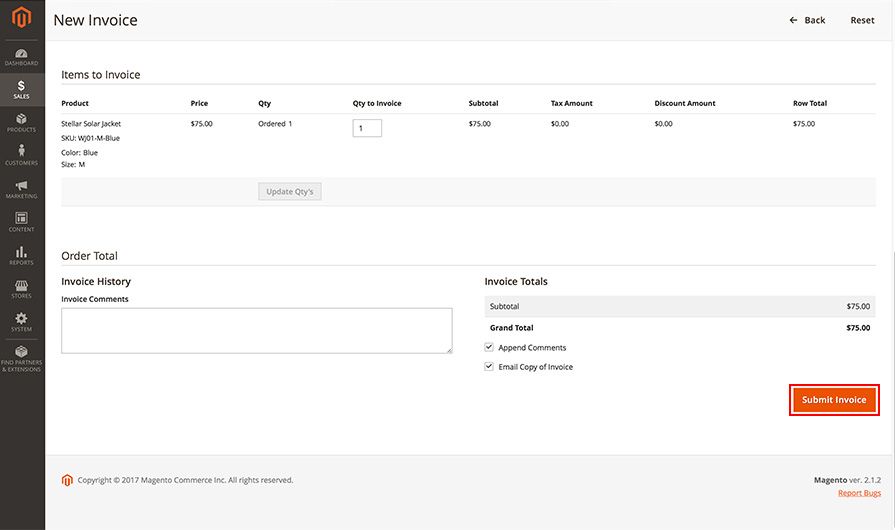Click the Items to Invoice section heading
The width and height of the screenshot is (895, 530).
click(100, 75)
